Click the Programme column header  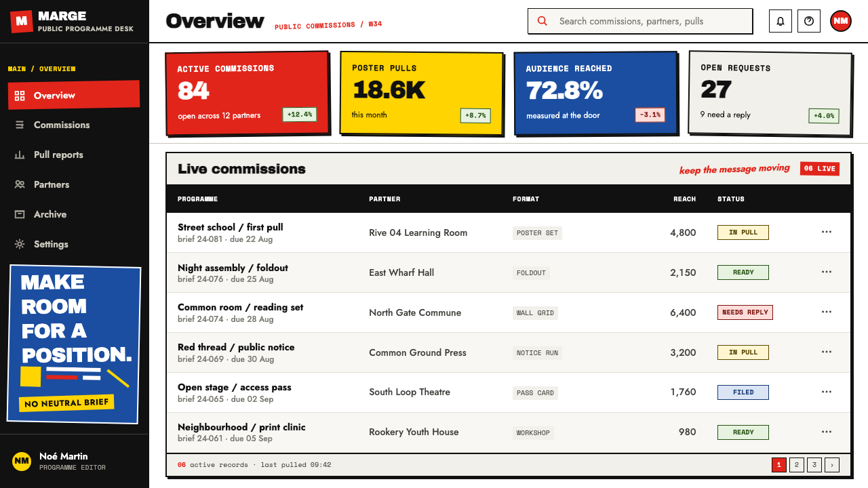[197, 199]
